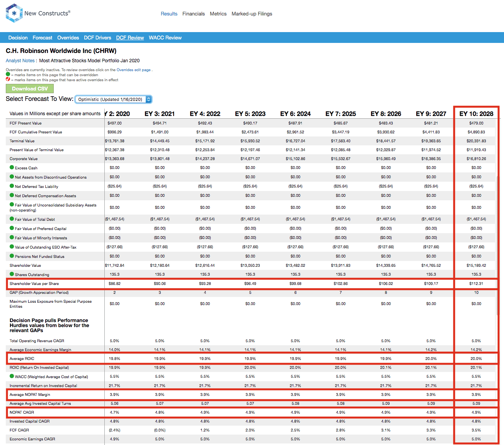Click the $112.31 shareholder value per share cell
The image size is (504, 445).
pos(476,283)
